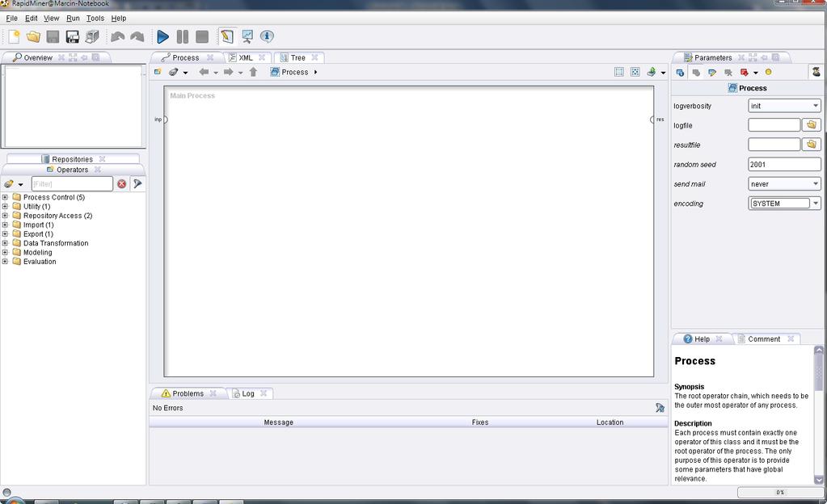This screenshot has height=504, width=827.
Task: Open the Tools menu
Action: click(95, 18)
